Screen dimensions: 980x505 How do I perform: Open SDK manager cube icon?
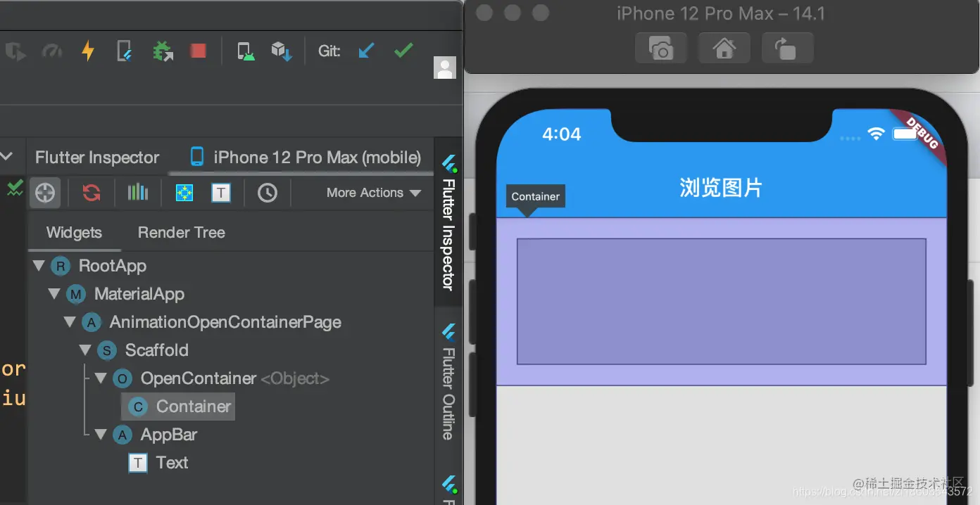282,51
